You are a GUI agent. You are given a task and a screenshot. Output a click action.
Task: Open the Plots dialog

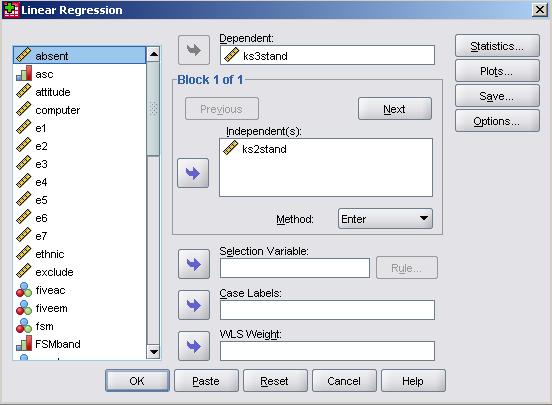click(497, 71)
